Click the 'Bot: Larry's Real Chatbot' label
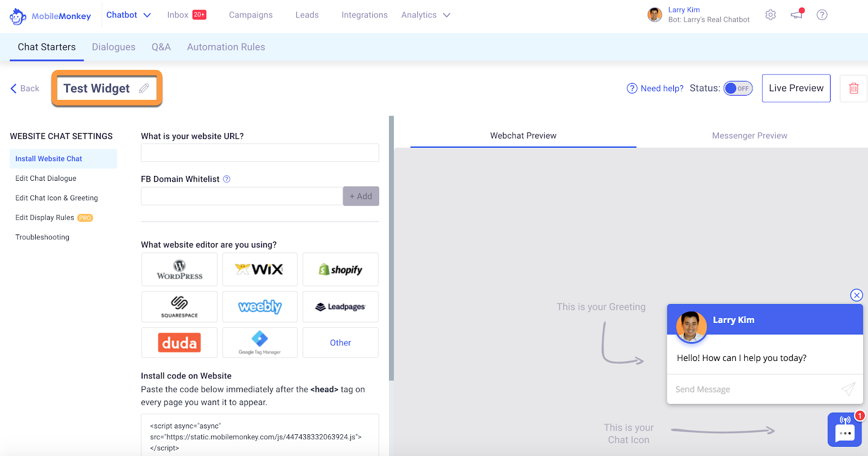The width and height of the screenshot is (868, 456). (x=709, y=20)
